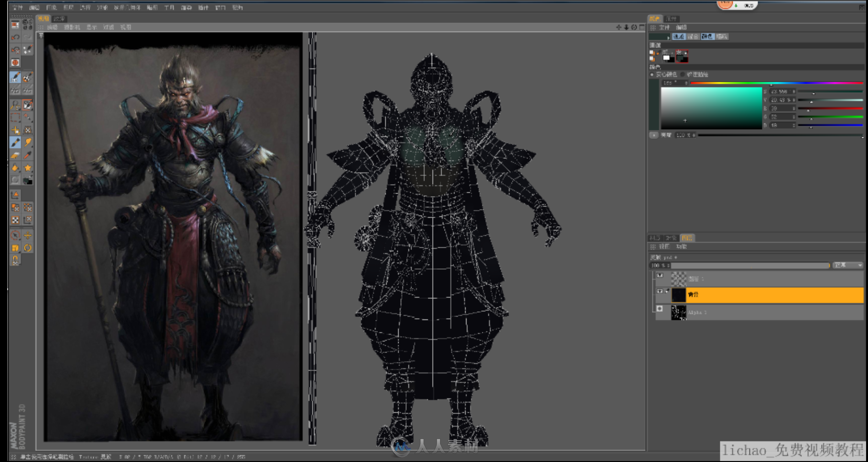Viewport: 868px width, 462px height.
Task: Select the eyedropper color picker tool
Action: pyautogui.click(x=28, y=155)
